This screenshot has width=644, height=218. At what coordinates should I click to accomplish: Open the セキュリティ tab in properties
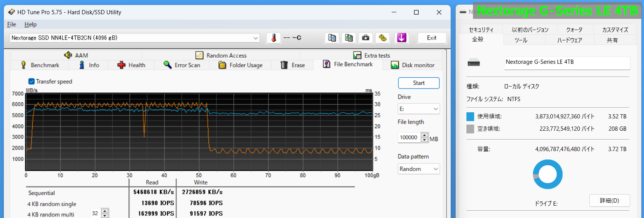pos(481,30)
